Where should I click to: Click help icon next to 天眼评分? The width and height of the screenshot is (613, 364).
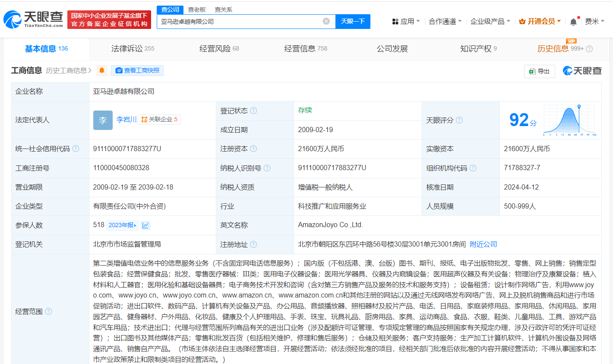pyautogui.click(x=459, y=120)
